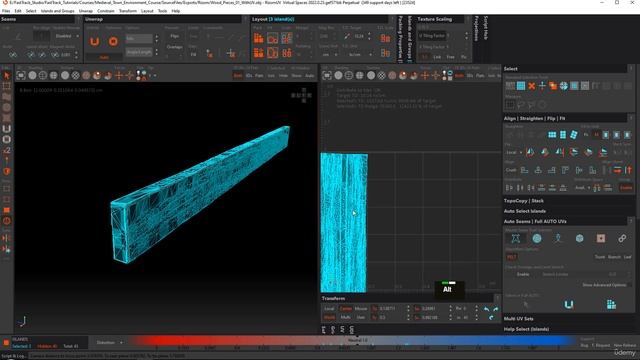Click the blue sphere Auto Seams icon
The height and width of the screenshot is (360, 640).
(537, 238)
